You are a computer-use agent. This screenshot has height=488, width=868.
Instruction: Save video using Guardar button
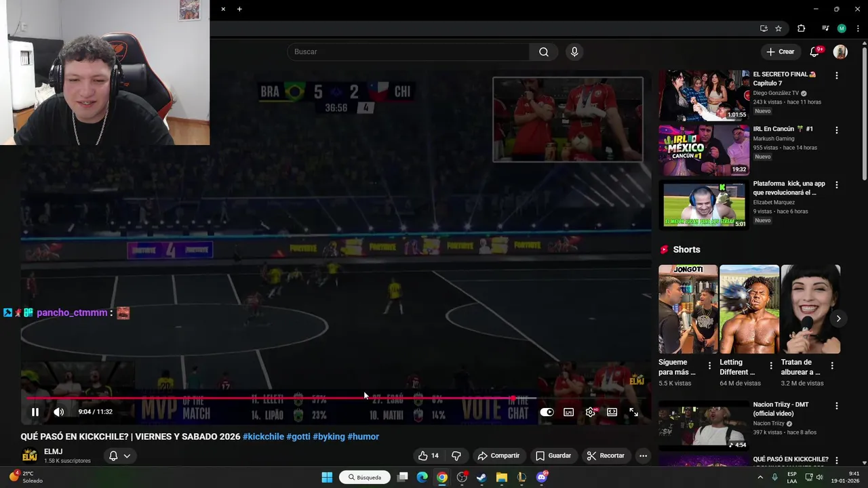(553, 455)
